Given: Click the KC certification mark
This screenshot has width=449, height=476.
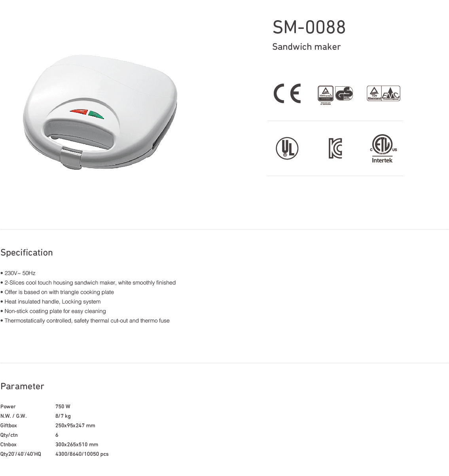Looking at the screenshot, I should [335, 148].
